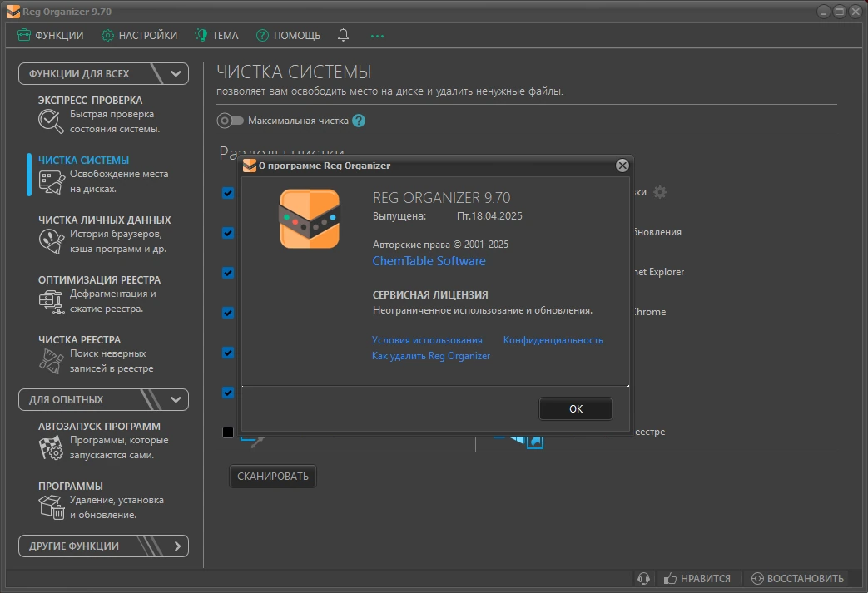
Task: Open the ФУНКЦИИ menu
Action: [51, 36]
